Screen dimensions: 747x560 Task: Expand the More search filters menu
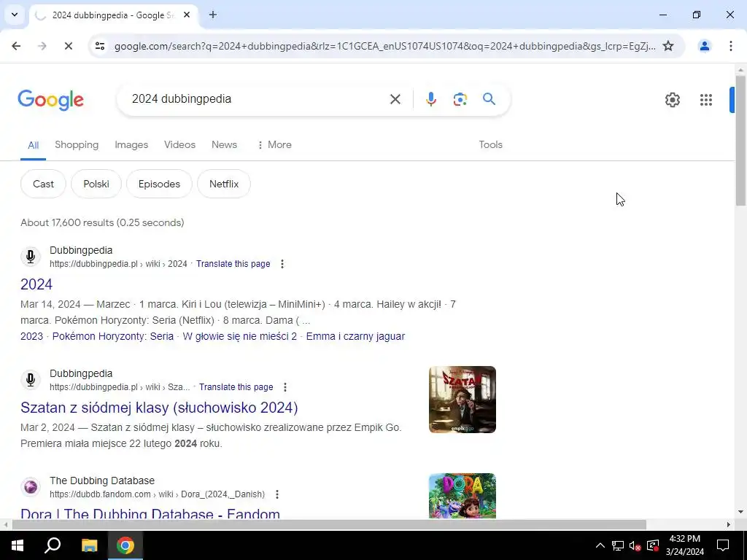pos(274,145)
